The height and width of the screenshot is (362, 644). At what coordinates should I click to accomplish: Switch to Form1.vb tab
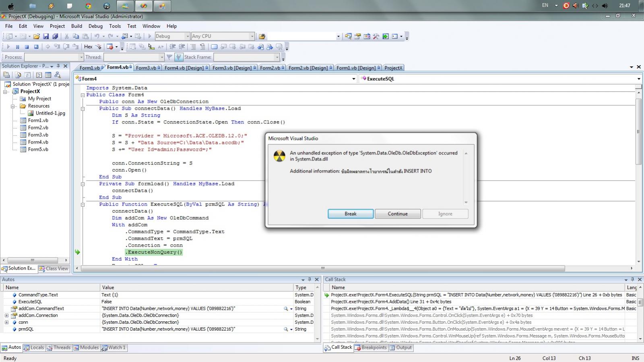click(x=90, y=68)
